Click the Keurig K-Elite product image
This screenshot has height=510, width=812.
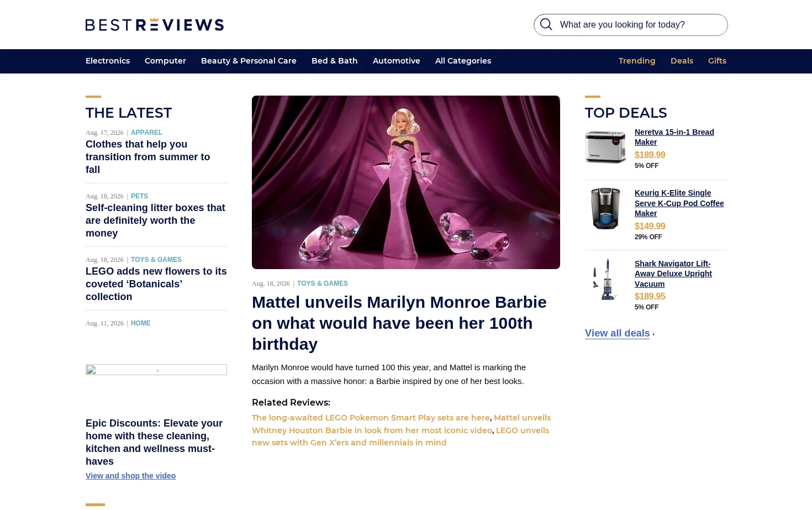coord(605,208)
